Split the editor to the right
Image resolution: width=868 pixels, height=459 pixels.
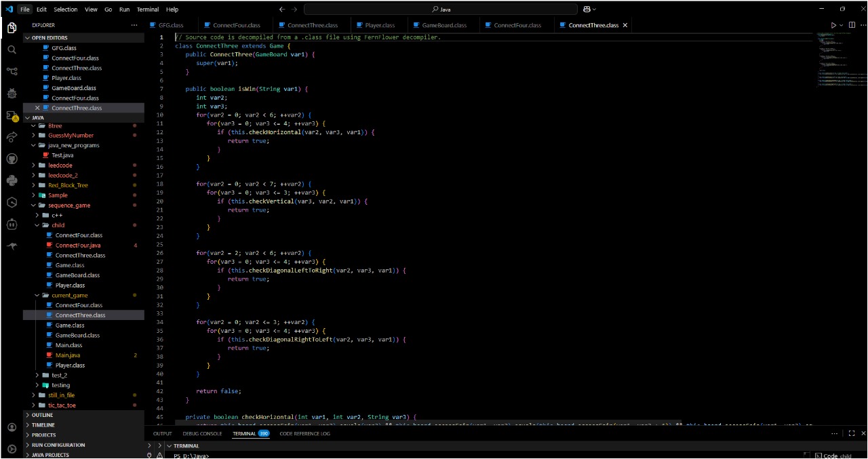click(x=851, y=25)
